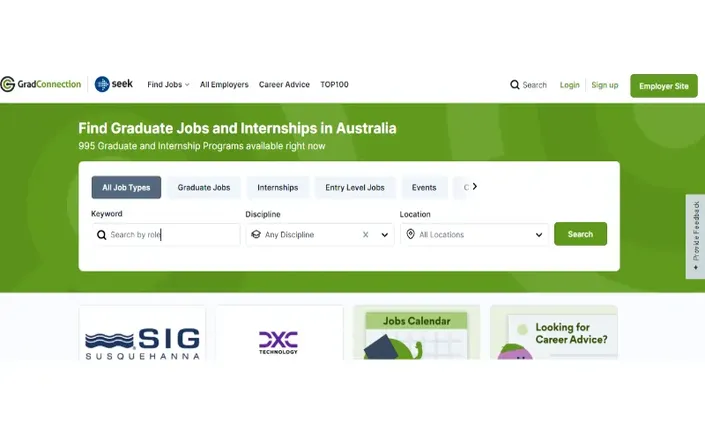
Task: Select the Events tab
Action: pyautogui.click(x=424, y=187)
